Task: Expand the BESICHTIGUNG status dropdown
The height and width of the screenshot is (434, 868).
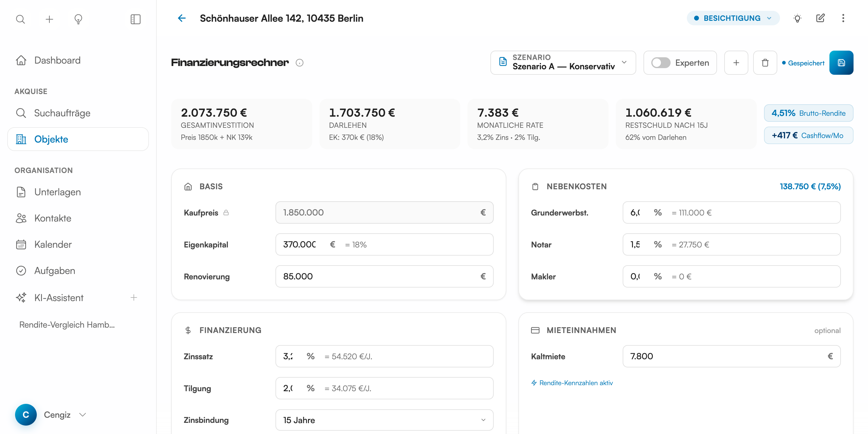Action: [x=733, y=18]
